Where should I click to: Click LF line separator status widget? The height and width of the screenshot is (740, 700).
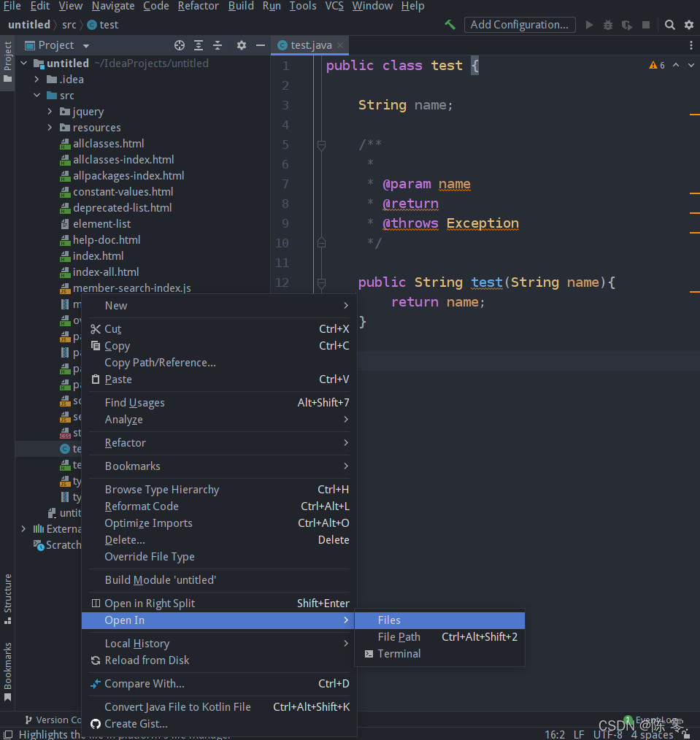click(579, 734)
